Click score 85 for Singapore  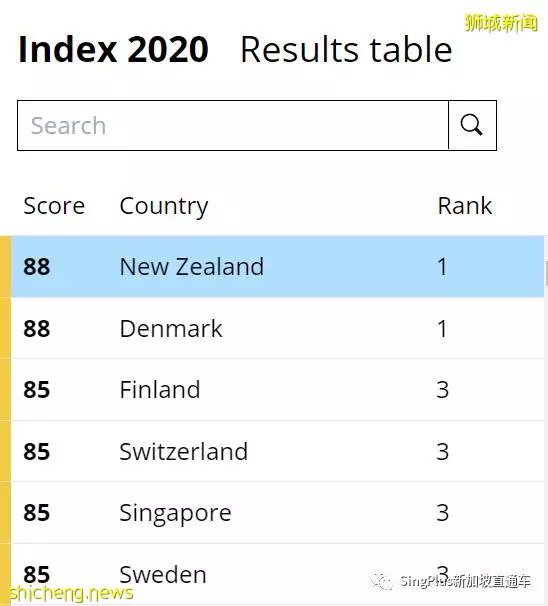tap(37, 513)
